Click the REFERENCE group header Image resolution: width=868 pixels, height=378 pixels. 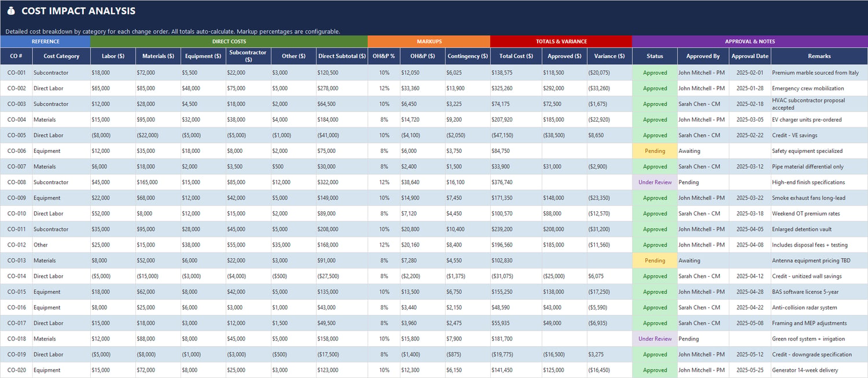(x=45, y=42)
